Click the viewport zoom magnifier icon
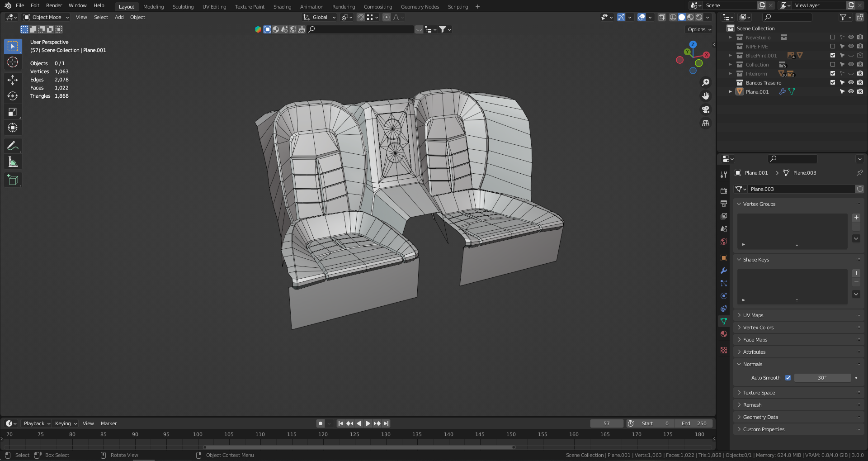 pyautogui.click(x=705, y=82)
